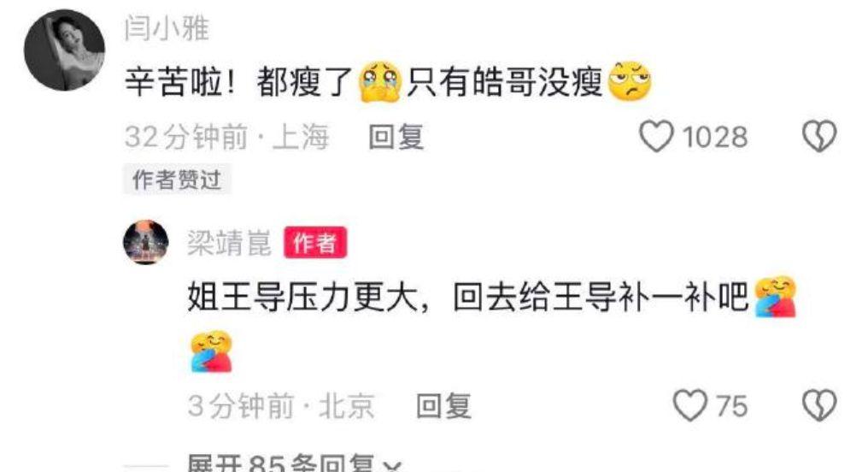This screenshot has width=868, height=472.
Task: Reply to 梁靖崑's comment via 回复
Action: 443,406
